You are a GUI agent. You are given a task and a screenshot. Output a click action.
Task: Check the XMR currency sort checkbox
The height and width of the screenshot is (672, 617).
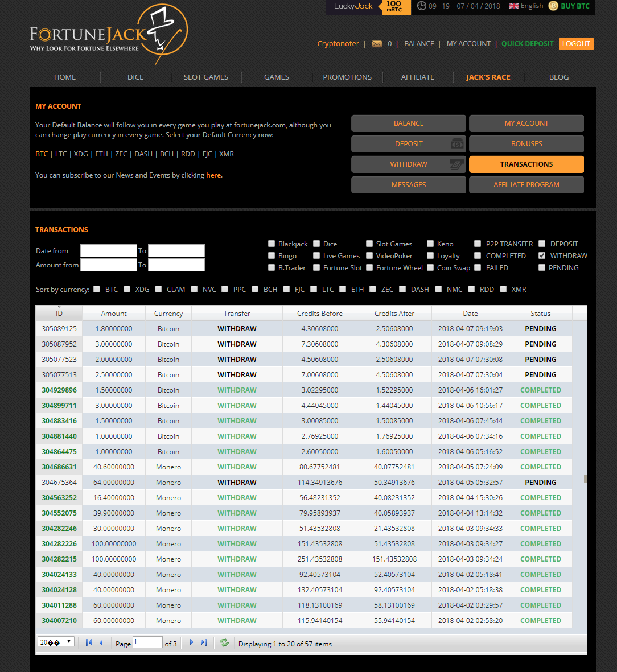tap(503, 289)
